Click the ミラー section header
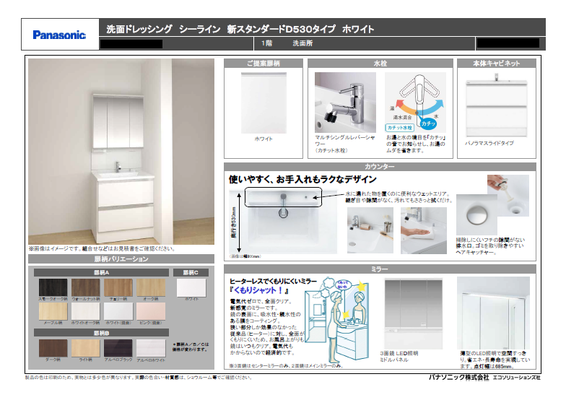The width and height of the screenshot is (566, 400). click(380, 269)
